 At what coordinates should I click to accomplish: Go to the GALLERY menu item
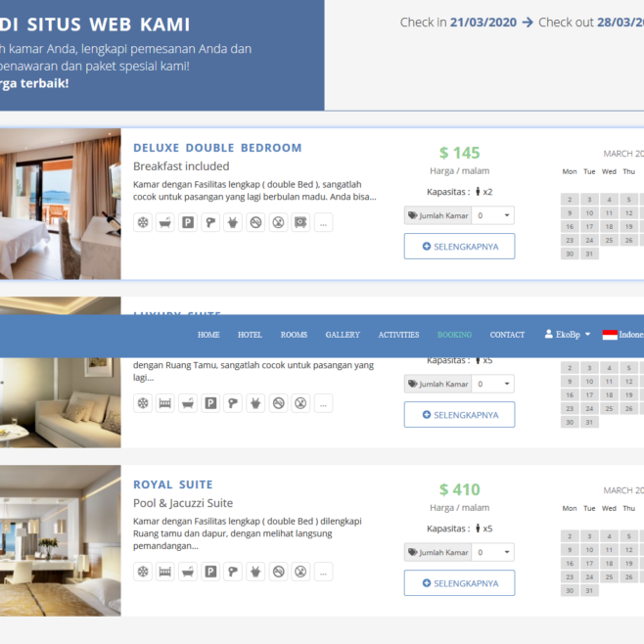(343, 335)
